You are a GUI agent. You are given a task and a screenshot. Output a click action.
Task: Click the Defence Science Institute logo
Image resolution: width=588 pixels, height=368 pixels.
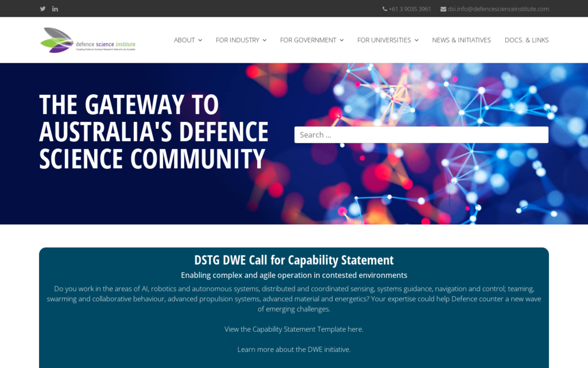coord(87,40)
